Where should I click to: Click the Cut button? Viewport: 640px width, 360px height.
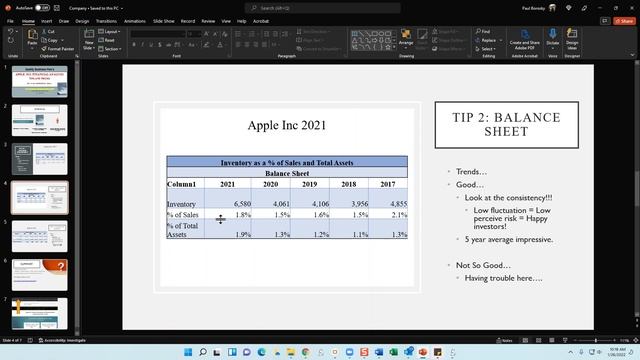pyautogui.click(x=48, y=31)
